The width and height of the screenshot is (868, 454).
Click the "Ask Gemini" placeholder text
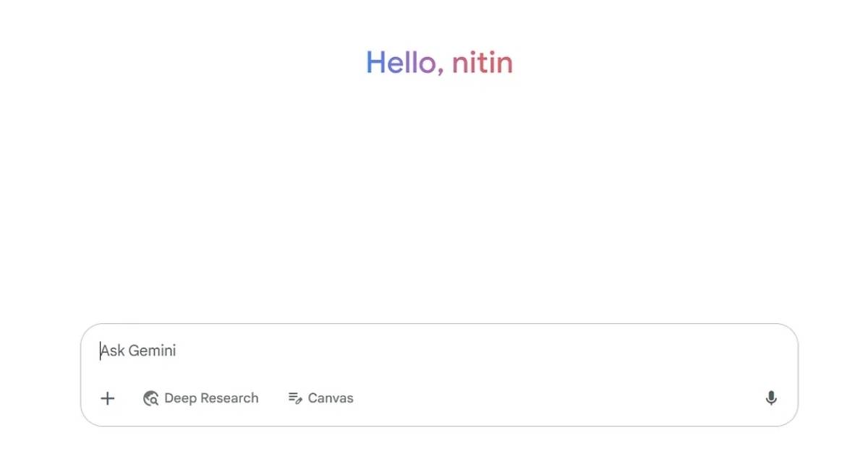(138, 351)
